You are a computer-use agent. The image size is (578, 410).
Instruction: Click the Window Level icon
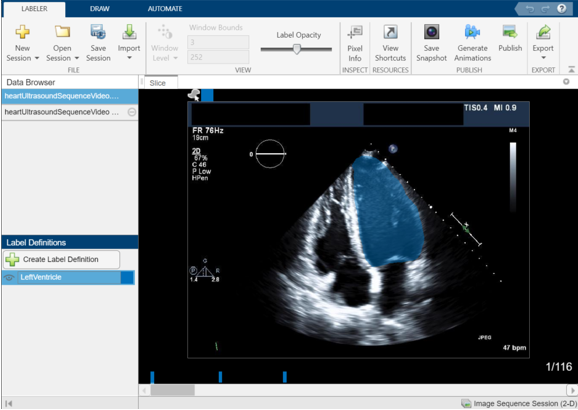[x=165, y=32]
